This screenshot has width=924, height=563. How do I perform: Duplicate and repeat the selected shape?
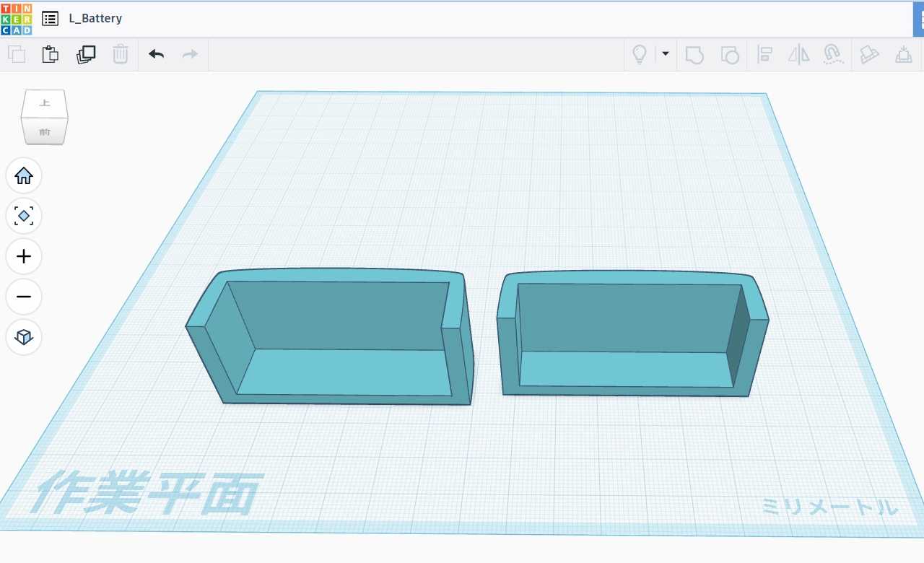pyautogui.click(x=86, y=54)
